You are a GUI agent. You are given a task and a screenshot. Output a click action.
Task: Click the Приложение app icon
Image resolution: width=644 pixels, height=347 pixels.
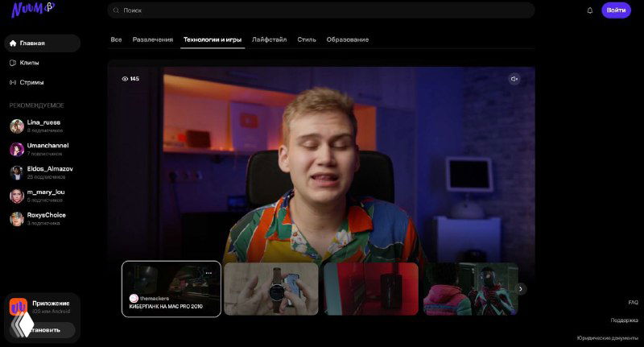(18, 308)
